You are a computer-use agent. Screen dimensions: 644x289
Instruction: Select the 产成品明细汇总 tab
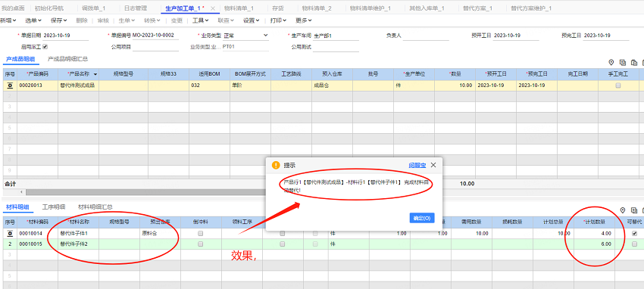tap(67, 59)
